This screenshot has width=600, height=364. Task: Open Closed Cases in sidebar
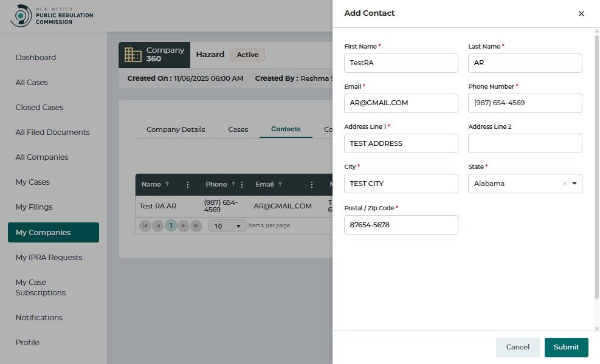[40, 107]
